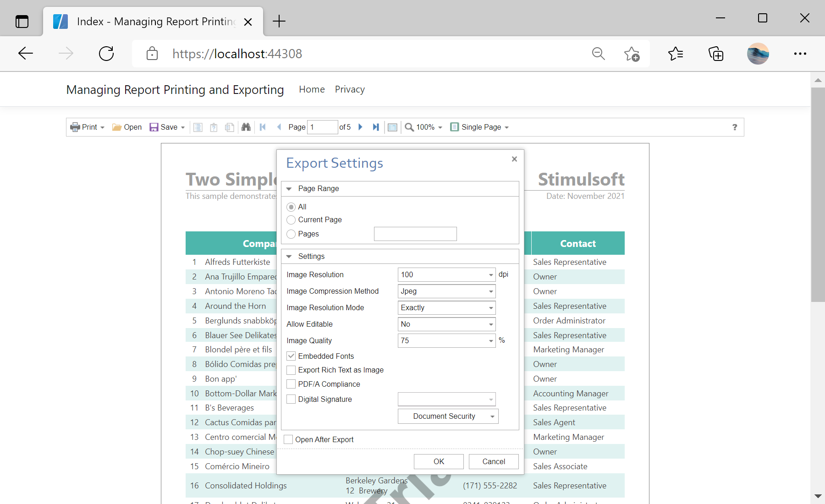825x504 pixels.
Task: Uncheck the Embedded Fonts checkbox
Action: click(291, 356)
